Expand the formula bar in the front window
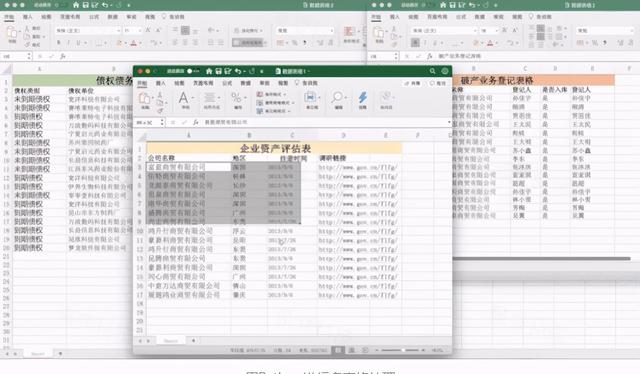This screenshot has width=640, height=374. 449,122
